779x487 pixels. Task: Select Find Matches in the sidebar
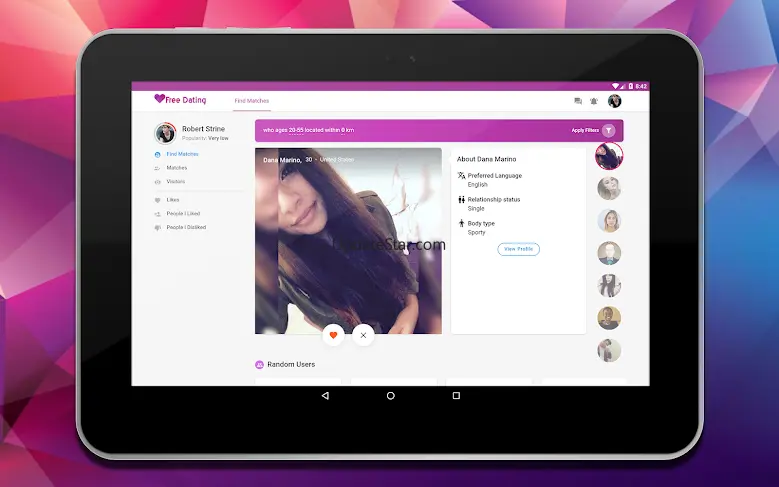[182, 154]
